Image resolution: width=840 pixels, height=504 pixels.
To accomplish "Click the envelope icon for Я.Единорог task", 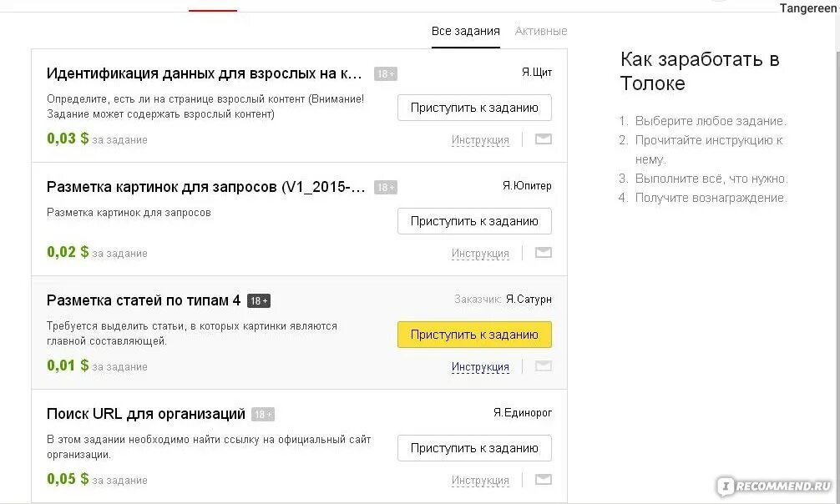I will pyautogui.click(x=544, y=480).
